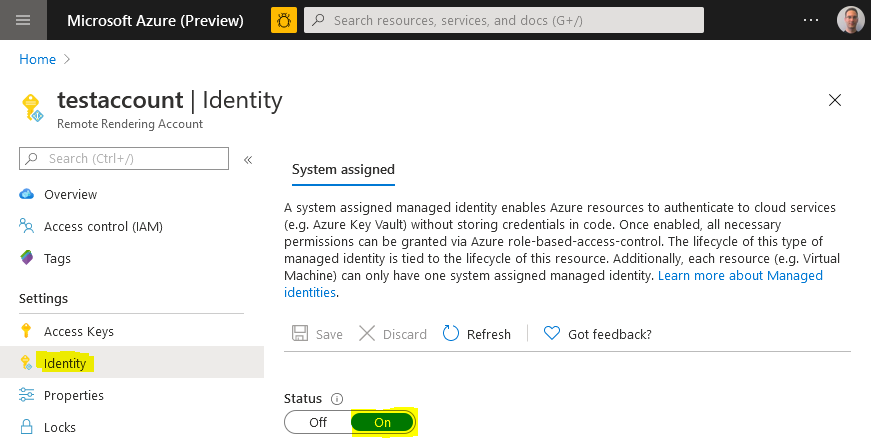Click the Status info icon
871x445 pixels.
337,398
